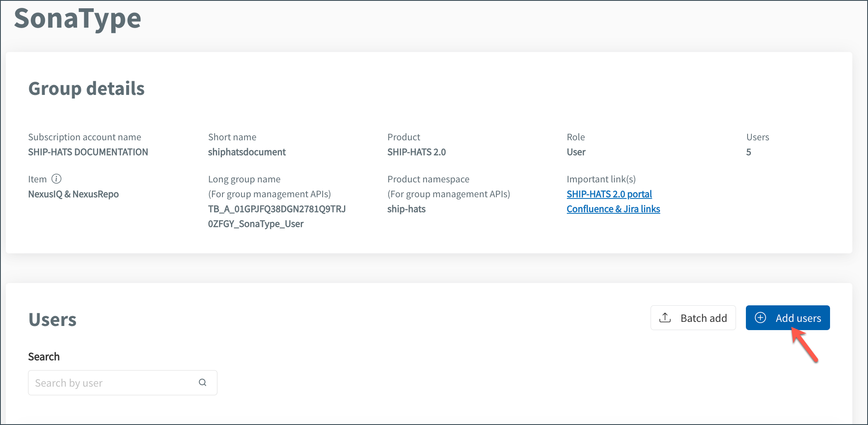Click the ship-hats product namespace value
The image size is (868, 425).
(406, 209)
